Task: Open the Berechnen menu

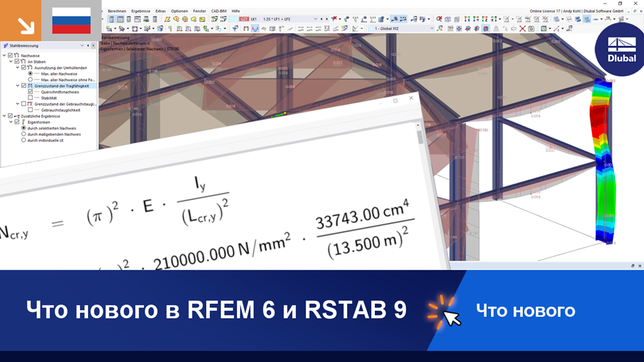Action: [117, 11]
